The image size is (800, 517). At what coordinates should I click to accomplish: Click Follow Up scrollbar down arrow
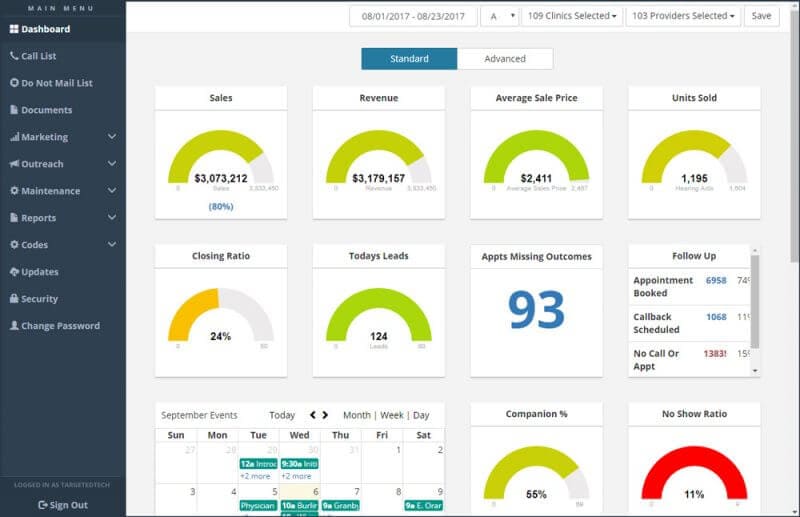755,371
